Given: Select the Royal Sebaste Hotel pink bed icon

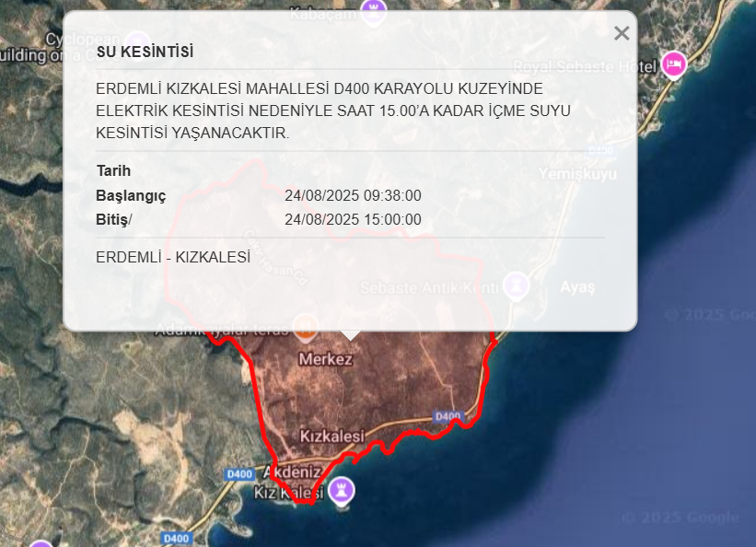Looking at the screenshot, I should [x=674, y=64].
